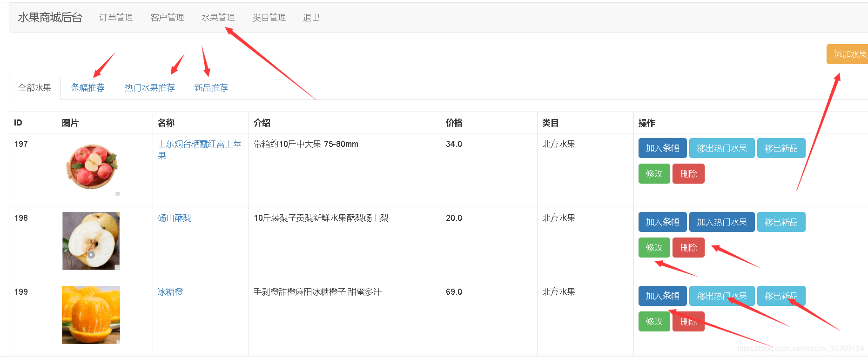Screen dimensions: 868x357
Task: Click the 砀山酥梨 pear thumbnail image
Action: coord(91,241)
